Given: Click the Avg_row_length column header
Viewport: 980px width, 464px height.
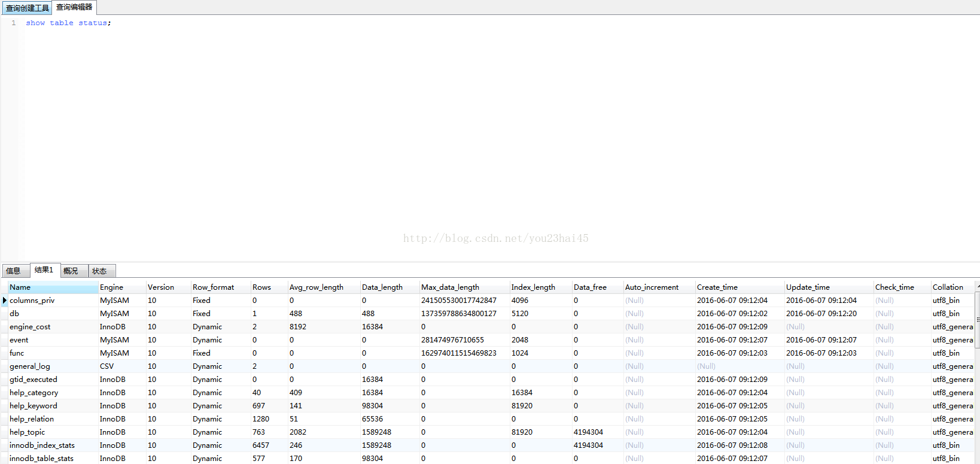Looking at the screenshot, I should click(x=324, y=287).
